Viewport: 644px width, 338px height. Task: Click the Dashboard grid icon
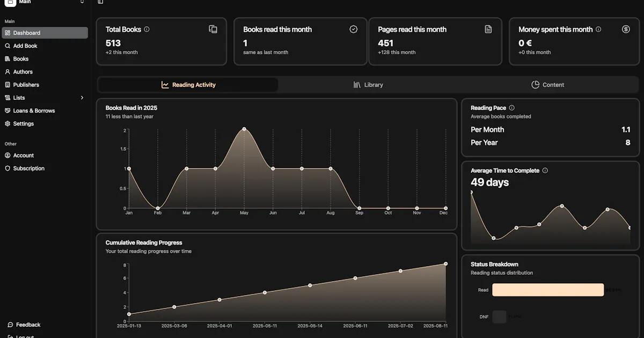point(8,33)
